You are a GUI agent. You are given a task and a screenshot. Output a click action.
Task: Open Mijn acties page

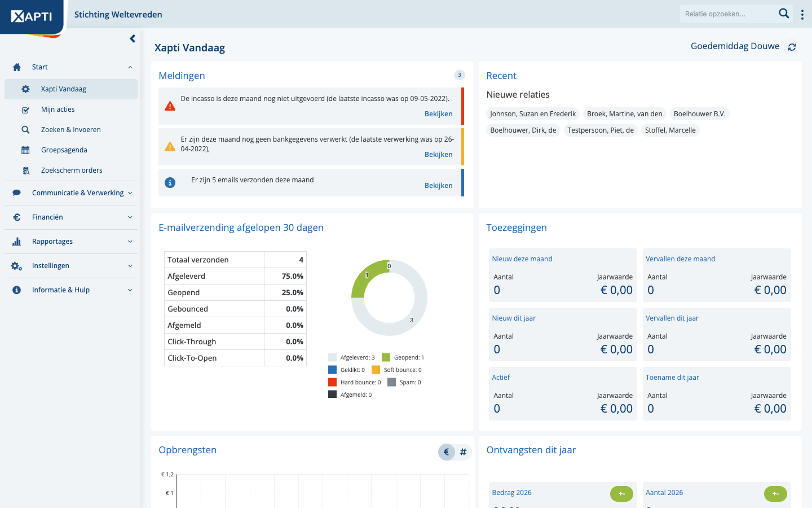[x=71, y=110]
